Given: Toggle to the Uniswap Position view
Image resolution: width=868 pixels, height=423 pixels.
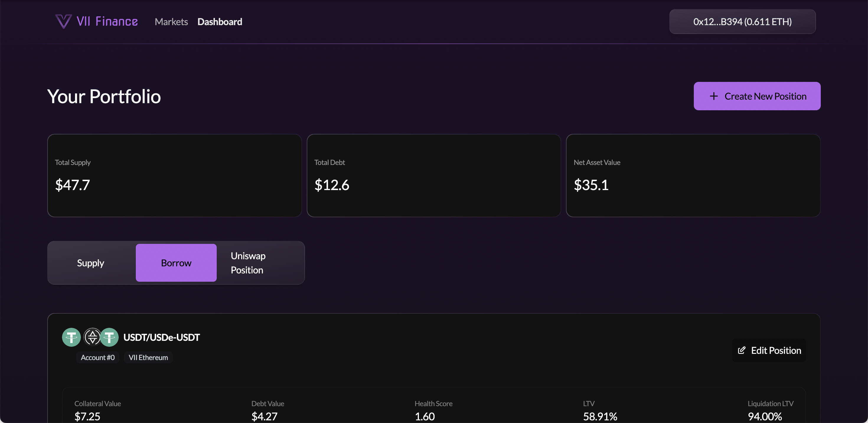Looking at the screenshot, I should pos(248,263).
